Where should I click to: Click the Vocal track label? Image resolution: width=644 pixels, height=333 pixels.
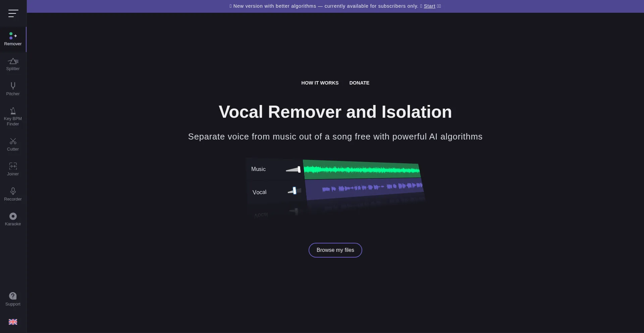pyautogui.click(x=259, y=192)
